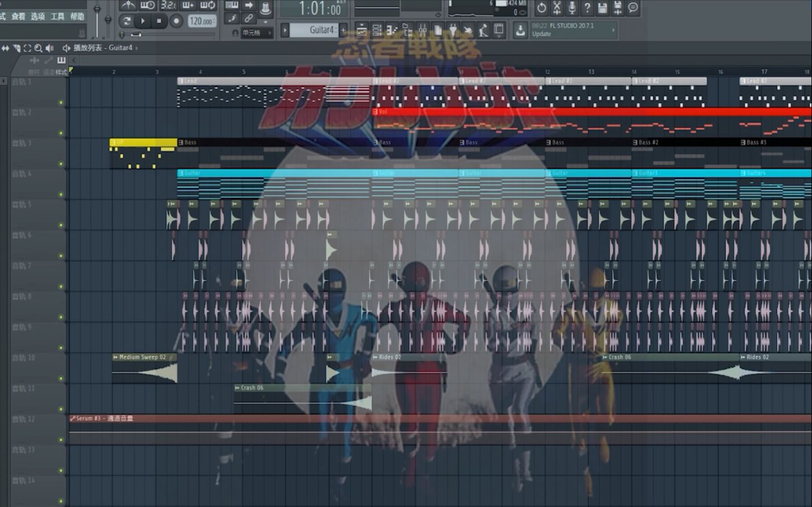
Task: Click playlist zoom magnifier tool
Action: [37, 48]
